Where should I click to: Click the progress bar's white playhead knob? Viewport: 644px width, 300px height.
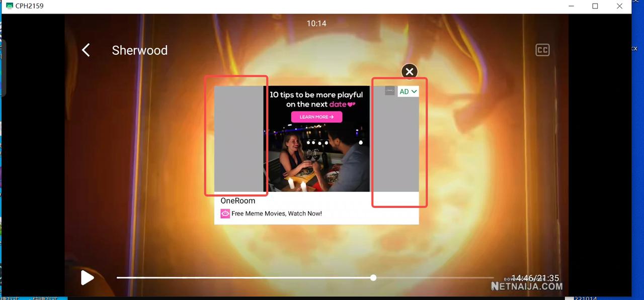[x=373, y=277]
